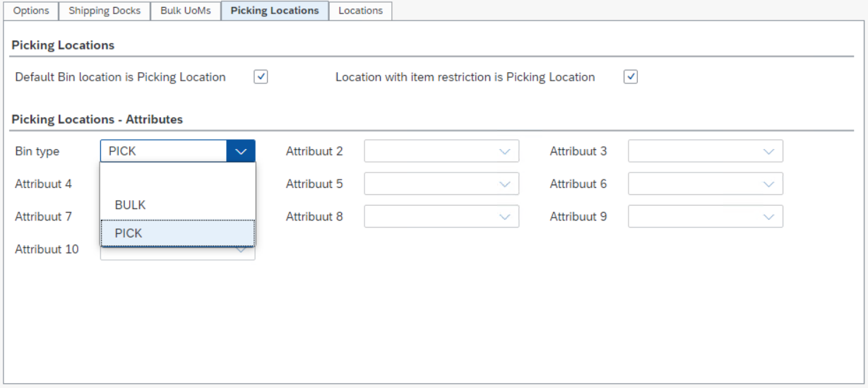Click the Attribuut 9 chevron arrow
The image size is (868, 388).
[x=768, y=216]
